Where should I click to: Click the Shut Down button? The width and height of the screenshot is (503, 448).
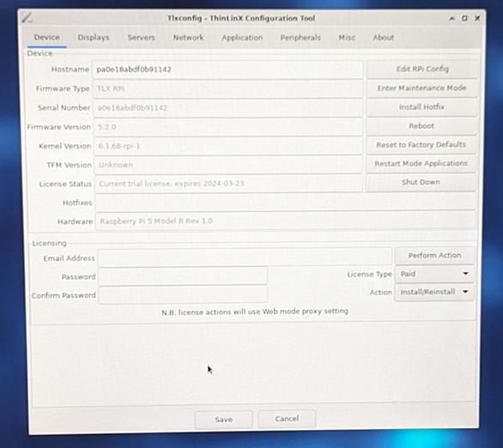click(x=421, y=182)
